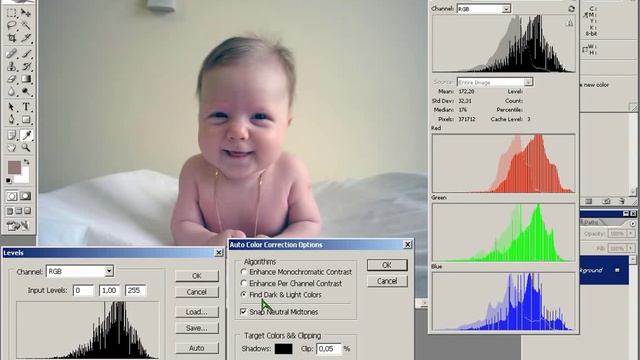Click Auto in Levels dialog
640x360 pixels.
pyautogui.click(x=197, y=348)
